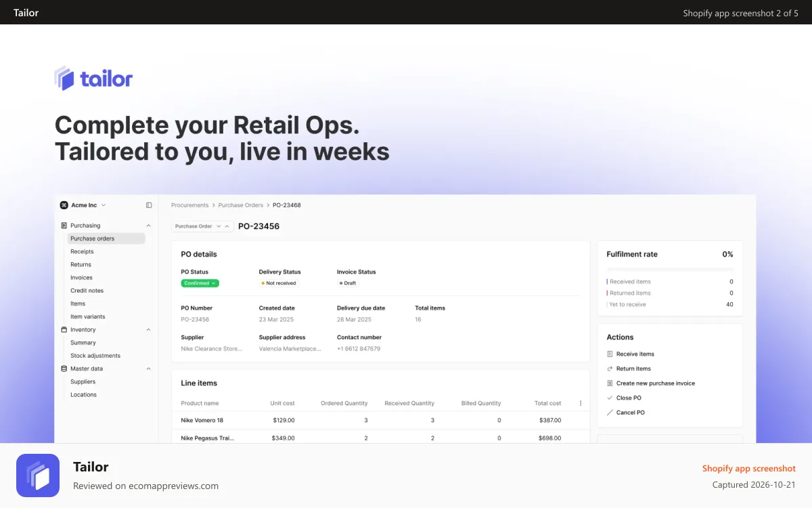Image resolution: width=812 pixels, height=508 pixels.
Task: Click the Total cost column header
Action: tap(547, 403)
